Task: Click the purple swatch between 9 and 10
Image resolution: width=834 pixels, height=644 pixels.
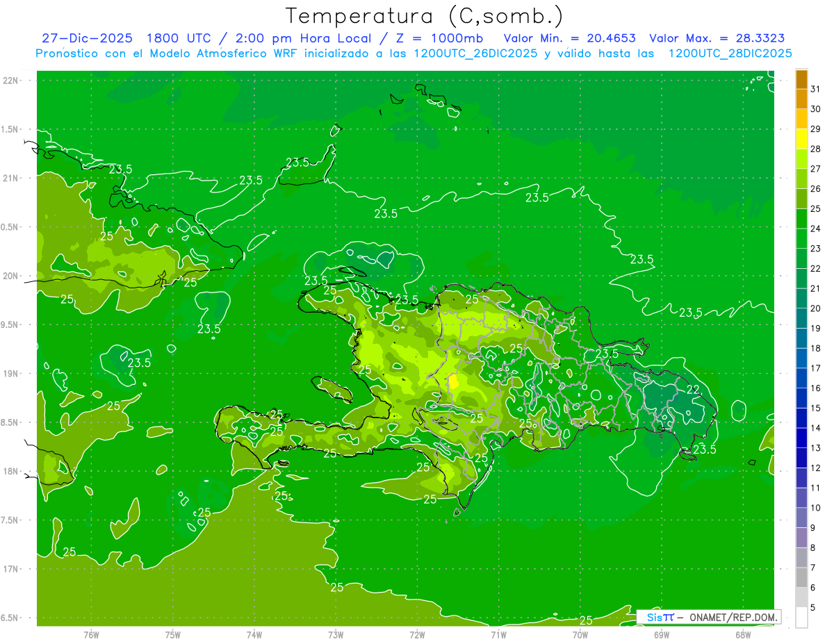Action: [x=801, y=518]
